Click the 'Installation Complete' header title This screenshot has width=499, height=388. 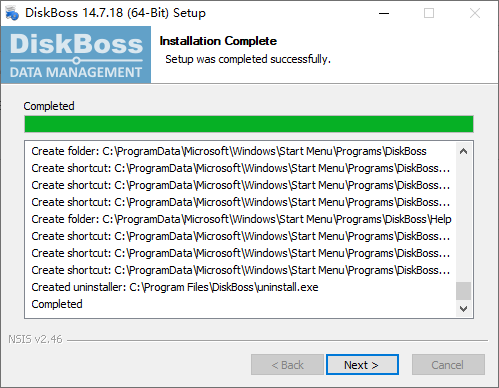[218, 41]
